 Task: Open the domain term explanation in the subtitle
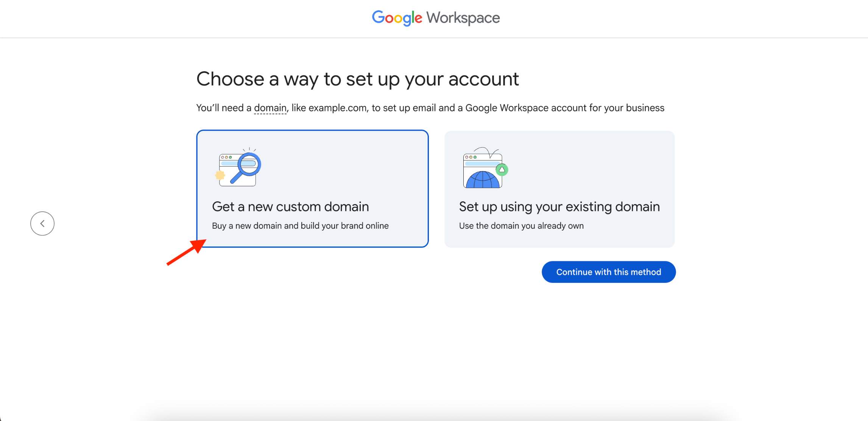[x=270, y=108]
